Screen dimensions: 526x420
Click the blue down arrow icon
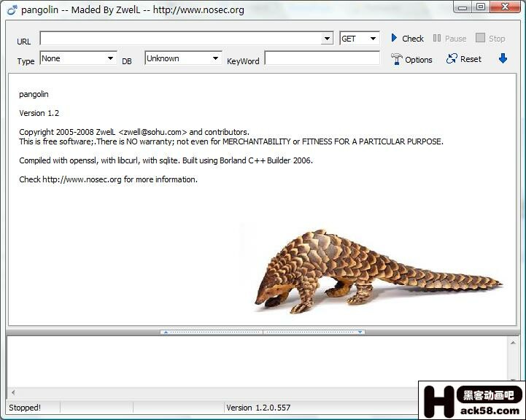tap(503, 58)
